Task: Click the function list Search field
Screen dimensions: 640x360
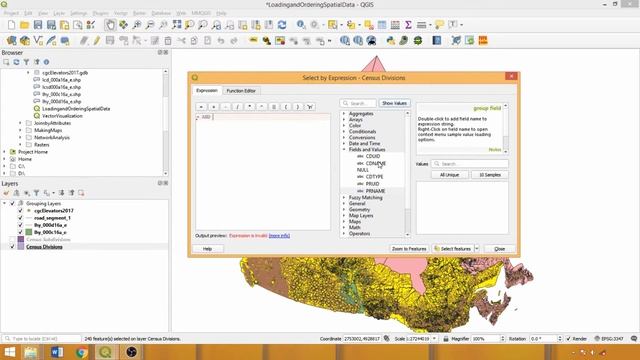Action: (358, 103)
